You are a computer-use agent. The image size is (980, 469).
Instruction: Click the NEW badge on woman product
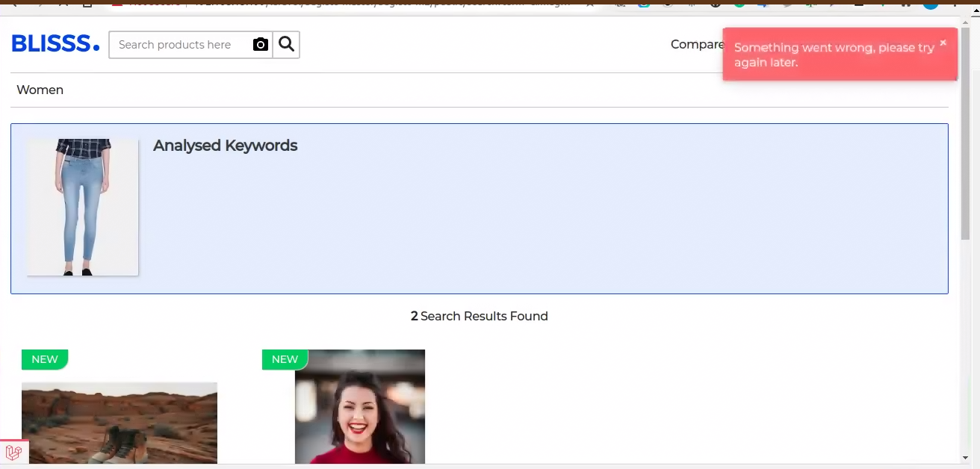click(x=285, y=359)
